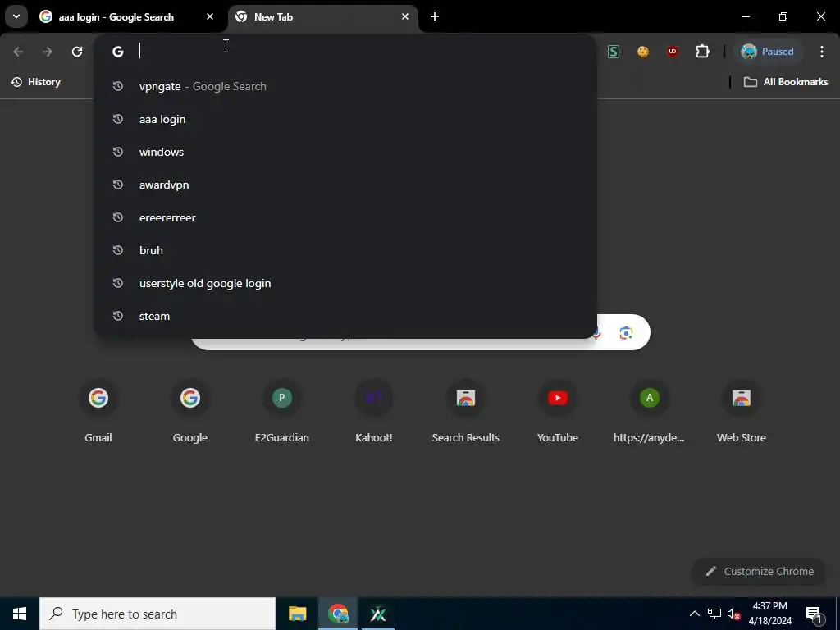Select the steam suggestion
The image size is (840, 630).
[x=345, y=316]
